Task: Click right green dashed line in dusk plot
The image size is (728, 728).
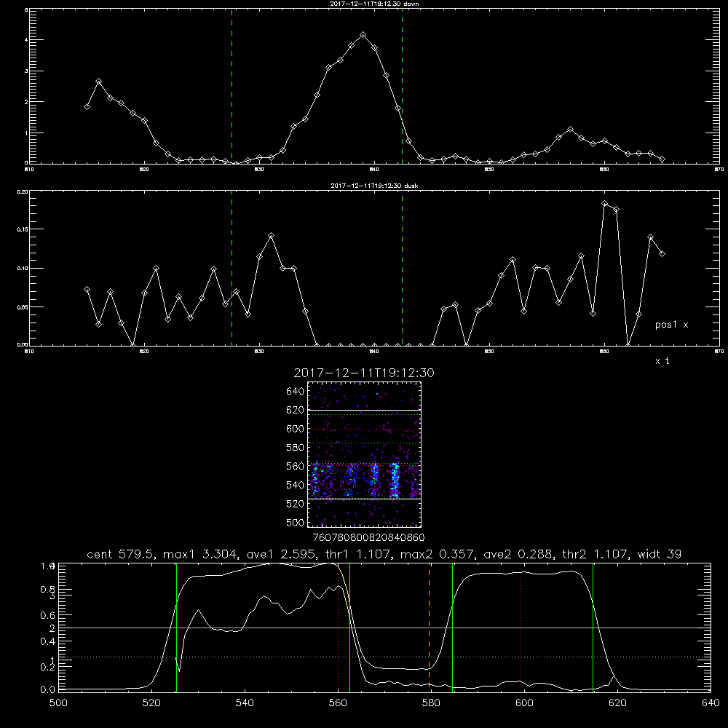Action: [x=402, y=268]
